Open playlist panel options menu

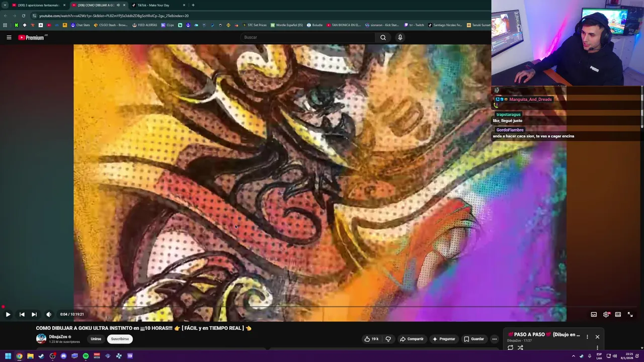[x=587, y=337]
